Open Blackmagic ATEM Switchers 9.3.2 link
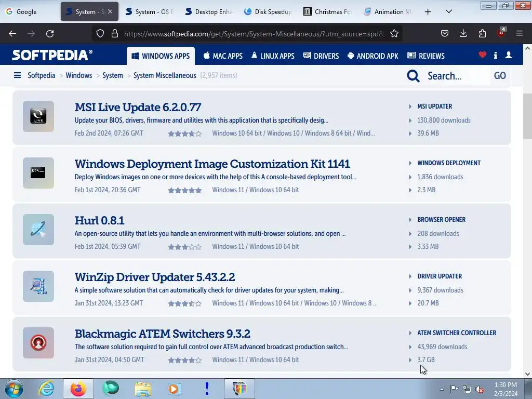 click(x=163, y=334)
